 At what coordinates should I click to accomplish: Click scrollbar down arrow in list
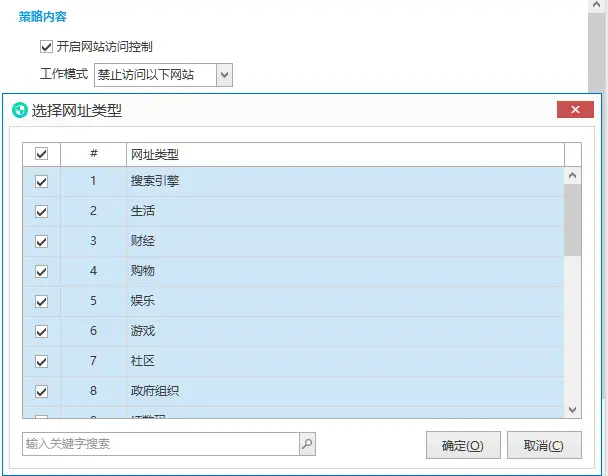(x=573, y=409)
